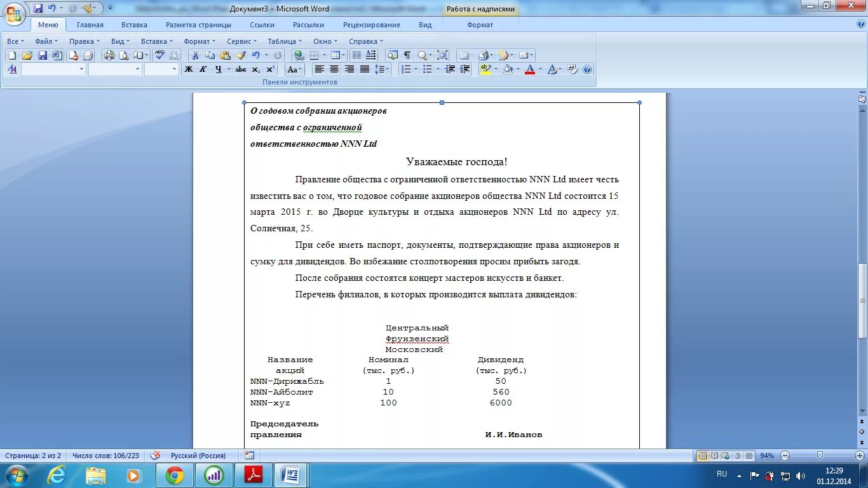This screenshot has height=488, width=868.
Task: Align text left
Action: [x=320, y=69]
